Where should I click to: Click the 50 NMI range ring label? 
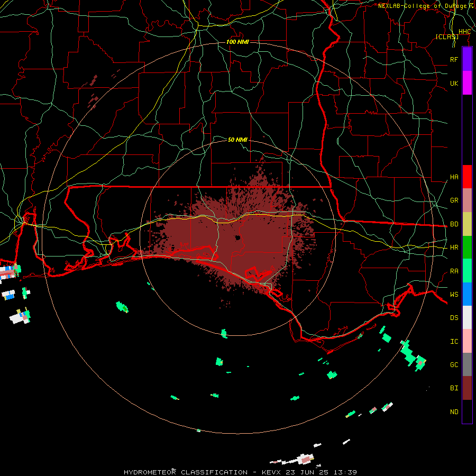coord(237,140)
